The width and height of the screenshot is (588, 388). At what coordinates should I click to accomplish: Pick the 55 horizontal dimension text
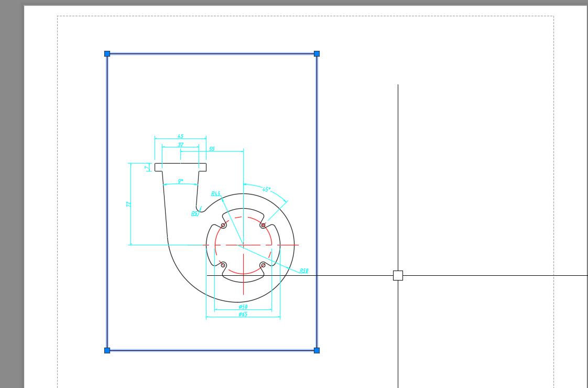coord(212,149)
